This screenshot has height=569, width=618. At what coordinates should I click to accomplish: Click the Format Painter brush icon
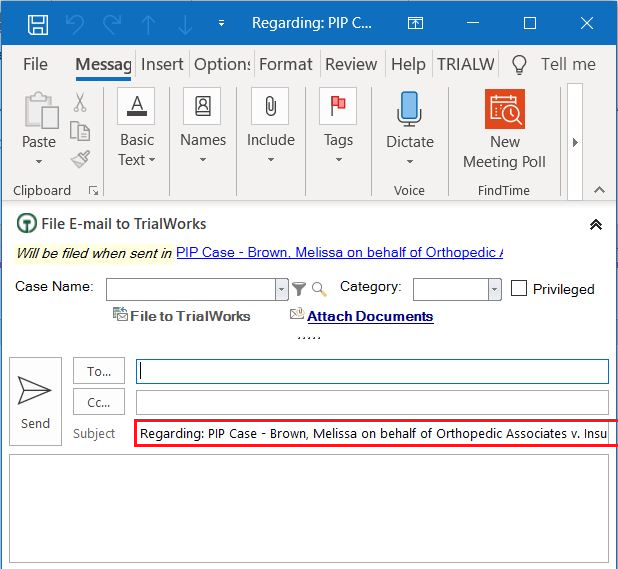pos(80,159)
